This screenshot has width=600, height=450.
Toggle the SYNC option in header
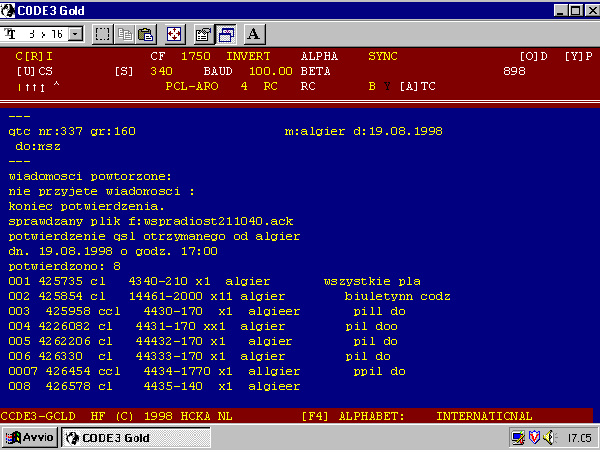click(382, 56)
